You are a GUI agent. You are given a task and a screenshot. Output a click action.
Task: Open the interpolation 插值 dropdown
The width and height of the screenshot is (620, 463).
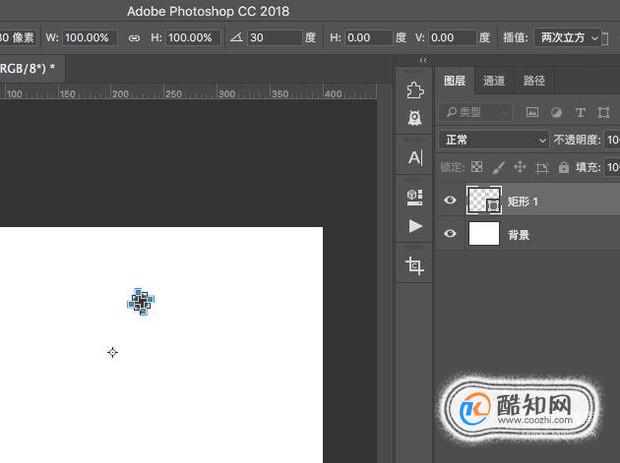point(568,38)
